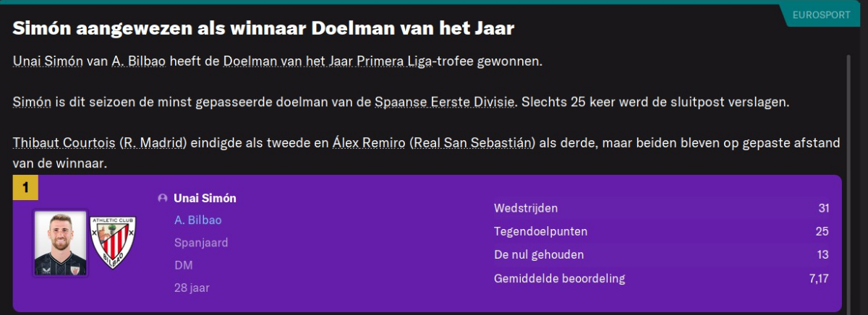
Task: Open Thibaut Courtois player link
Action: pyautogui.click(x=64, y=143)
